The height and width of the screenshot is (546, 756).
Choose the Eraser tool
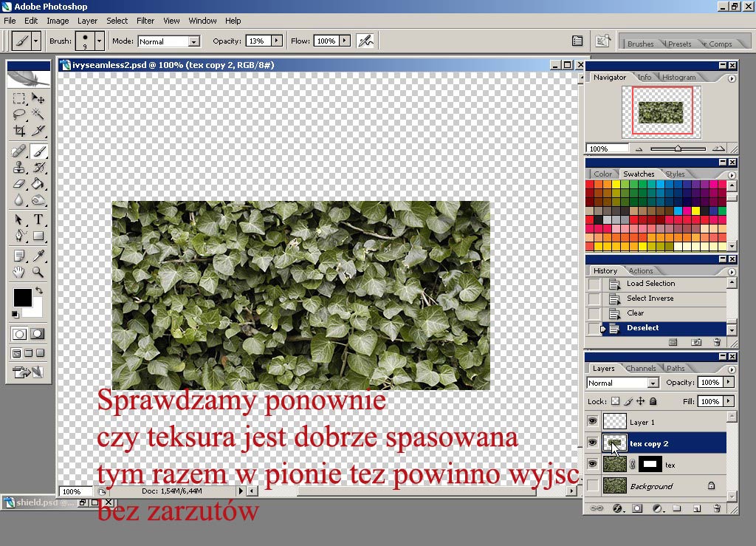19,184
